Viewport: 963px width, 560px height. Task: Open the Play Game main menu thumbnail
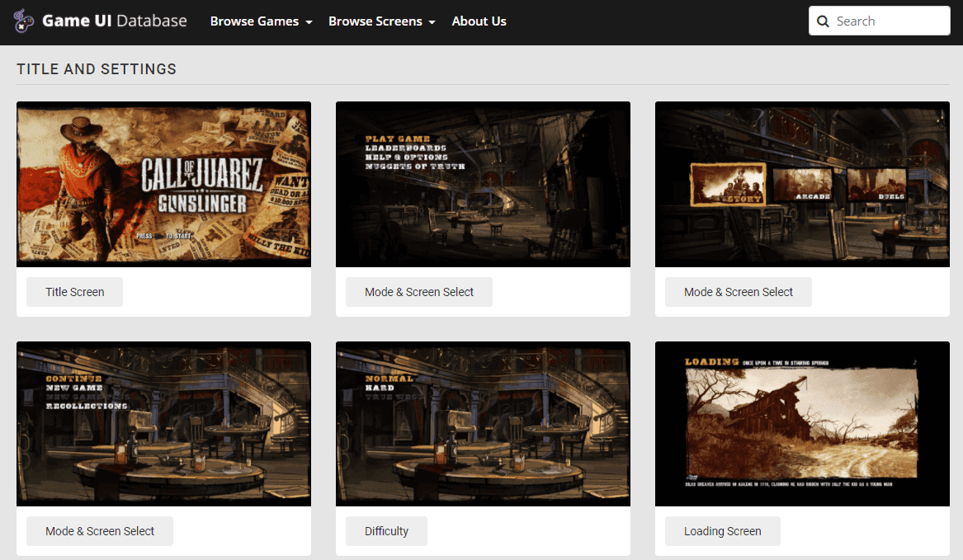click(x=483, y=184)
